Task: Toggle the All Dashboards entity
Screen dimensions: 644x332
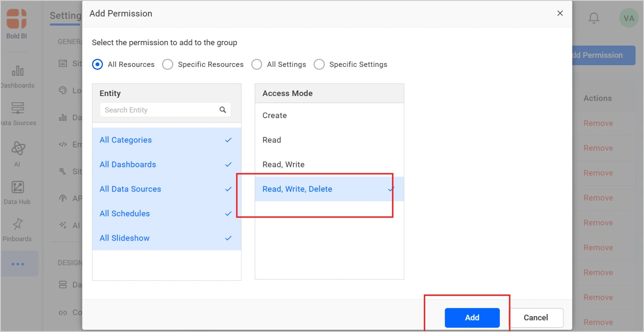Action: tap(167, 164)
